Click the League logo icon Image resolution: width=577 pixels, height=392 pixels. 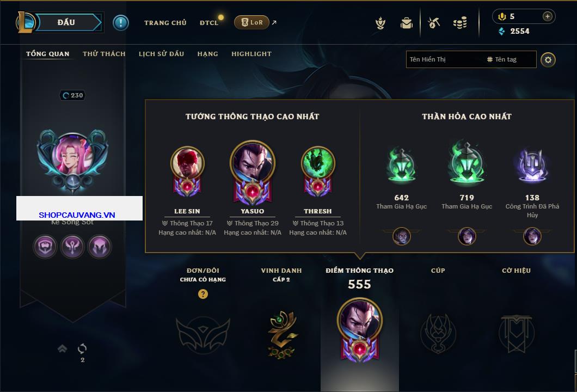coord(26,22)
